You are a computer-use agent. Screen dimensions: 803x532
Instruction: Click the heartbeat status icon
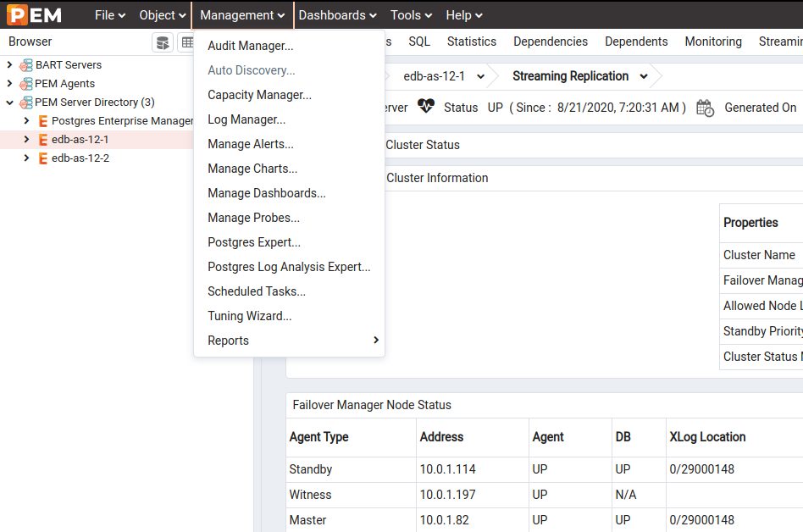[x=425, y=107]
